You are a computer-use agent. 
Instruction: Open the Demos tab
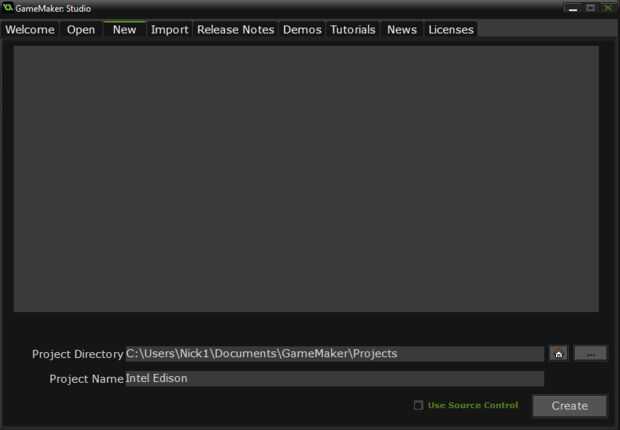coord(302,30)
